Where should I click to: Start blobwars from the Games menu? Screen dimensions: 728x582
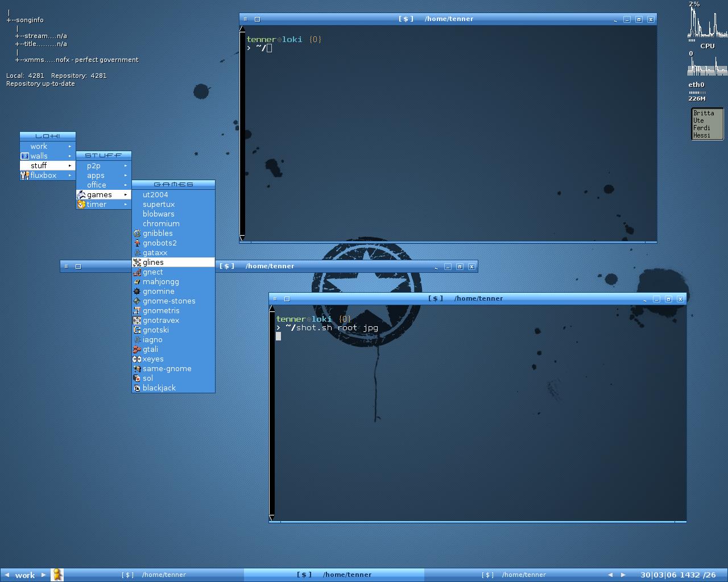[173, 214]
